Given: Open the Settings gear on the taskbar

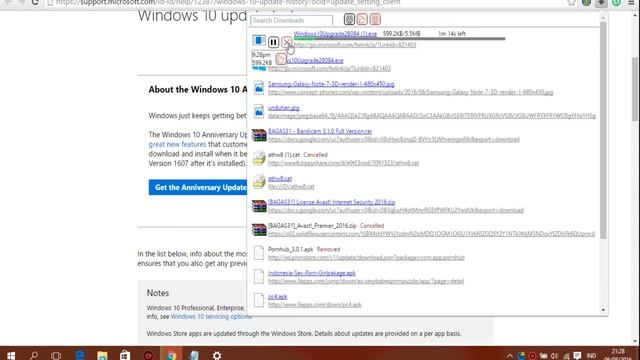Looking at the screenshot, I should tap(217, 355).
